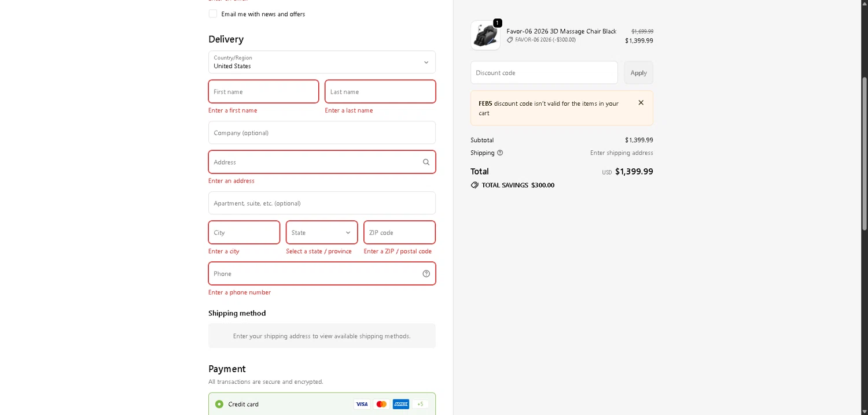Viewport: 868px width, 415px height.
Task: Click the Company (optional) field
Action: (322, 132)
